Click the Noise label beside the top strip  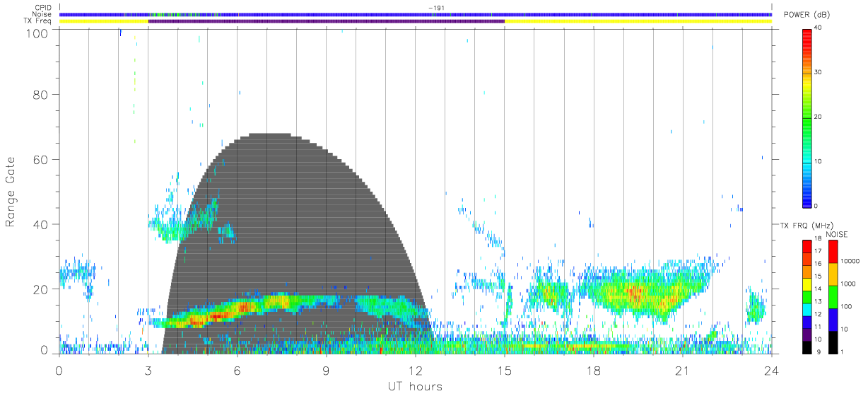pos(42,14)
